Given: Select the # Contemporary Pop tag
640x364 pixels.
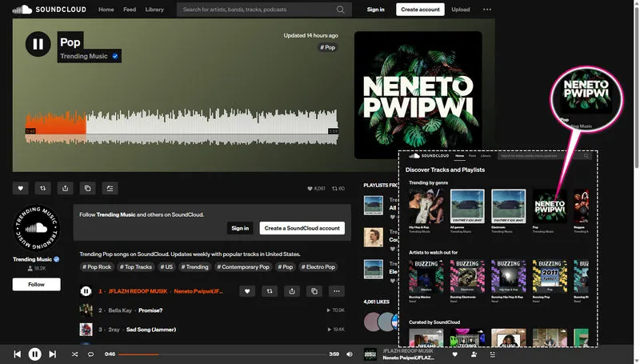Looking at the screenshot, I should (243, 267).
